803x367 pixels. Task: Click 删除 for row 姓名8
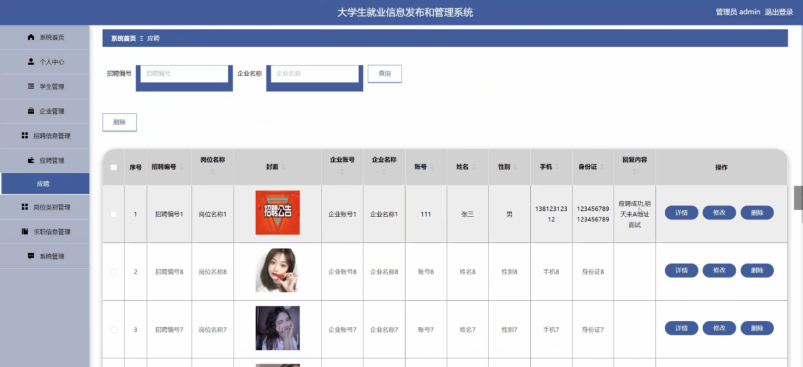pos(757,270)
